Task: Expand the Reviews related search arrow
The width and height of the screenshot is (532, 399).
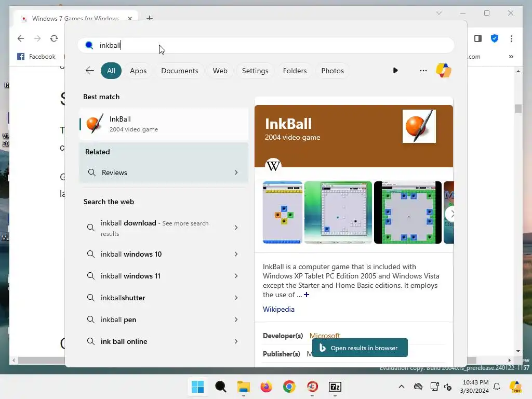Action: coord(236,172)
